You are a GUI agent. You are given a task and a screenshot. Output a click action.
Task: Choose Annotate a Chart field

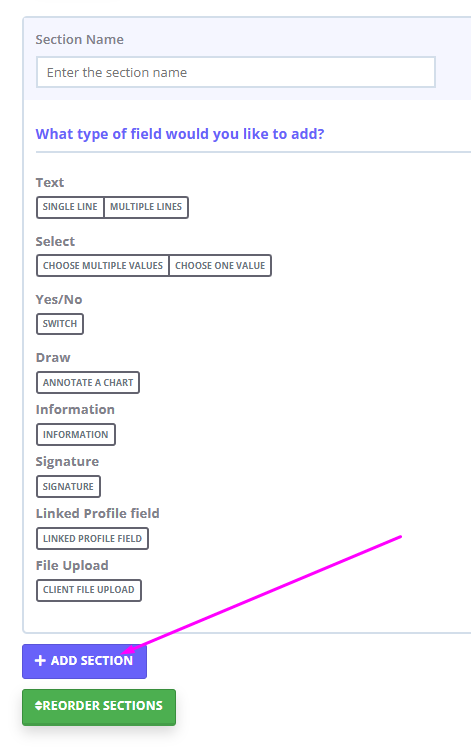pyautogui.click(x=88, y=383)
